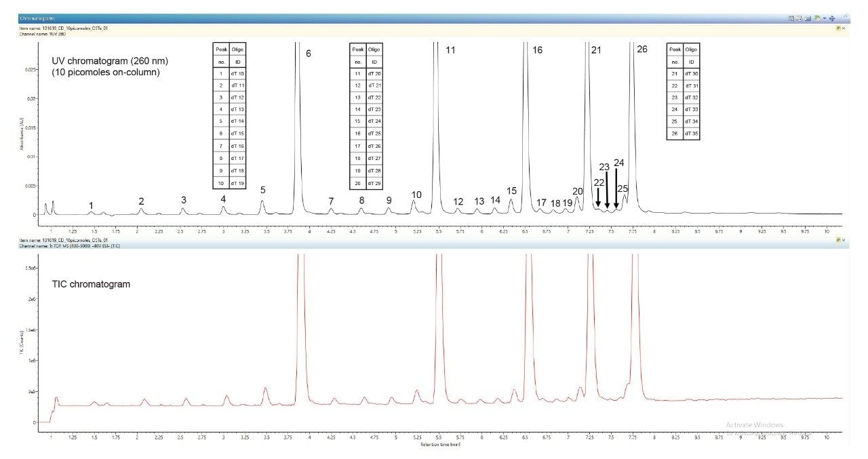The image size is (868, 459).
Task: Select the four-arrow pan tool icon
Action: 832,18
